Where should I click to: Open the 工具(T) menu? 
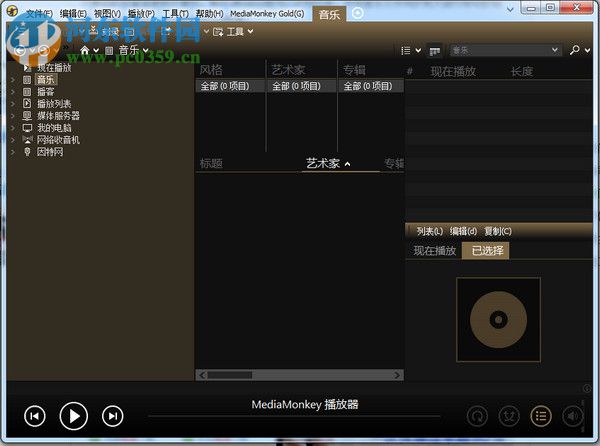(175, 14)
